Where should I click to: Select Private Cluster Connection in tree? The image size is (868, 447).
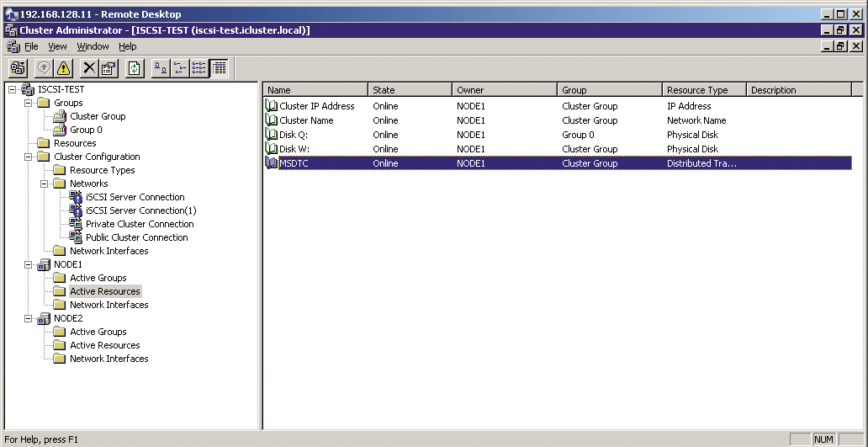[140, 224]
